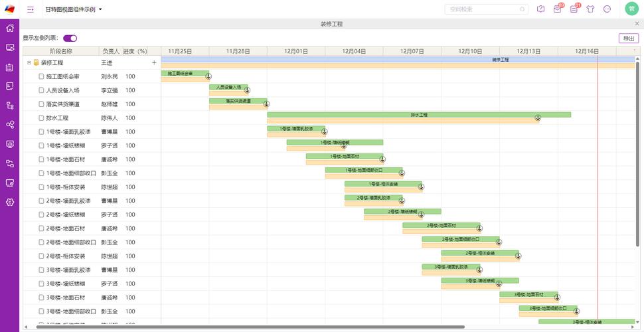This screenshot has height=332, width=644.
Task: Open the green user avatar button
Action: 631,9
